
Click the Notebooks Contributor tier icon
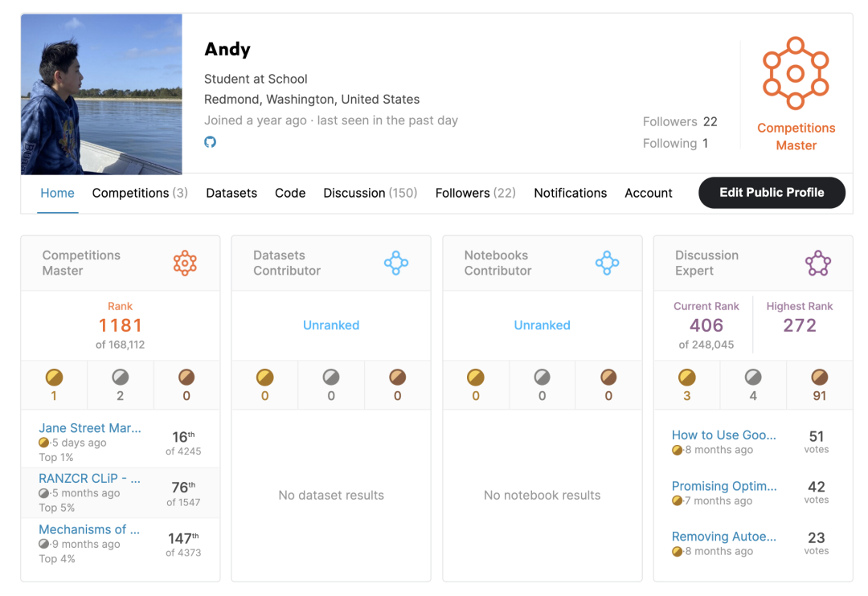pos(607,263)
